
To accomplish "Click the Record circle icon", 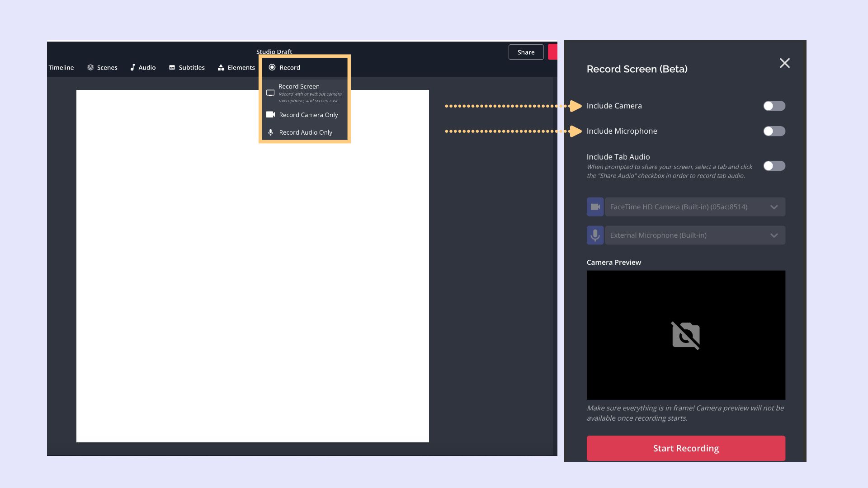I will point(272,67).
